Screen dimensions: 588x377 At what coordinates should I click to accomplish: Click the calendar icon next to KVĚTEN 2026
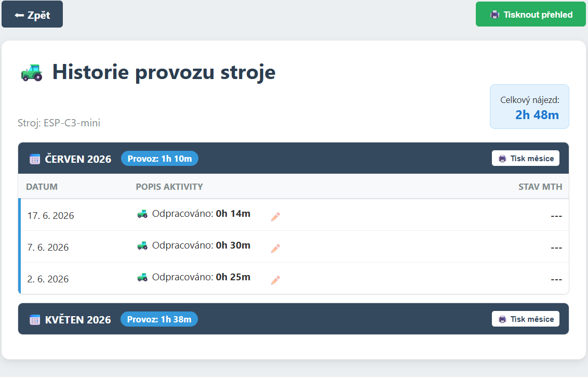[34, 320]
